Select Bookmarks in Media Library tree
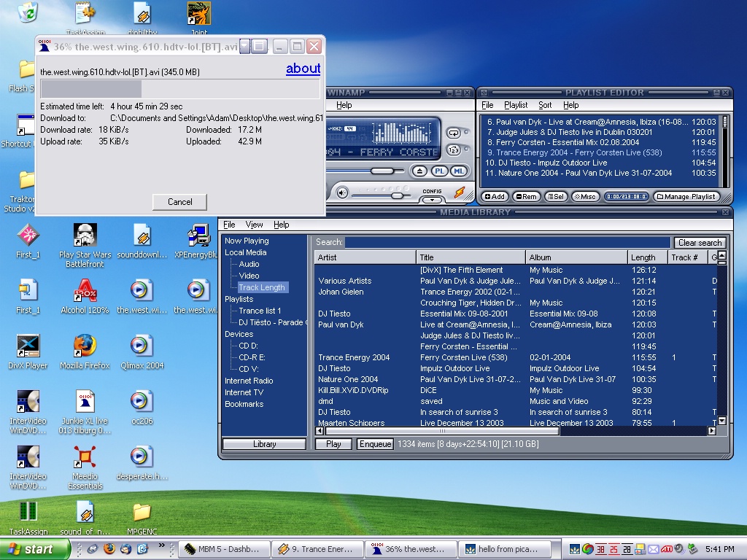 [x=244, y=404]
